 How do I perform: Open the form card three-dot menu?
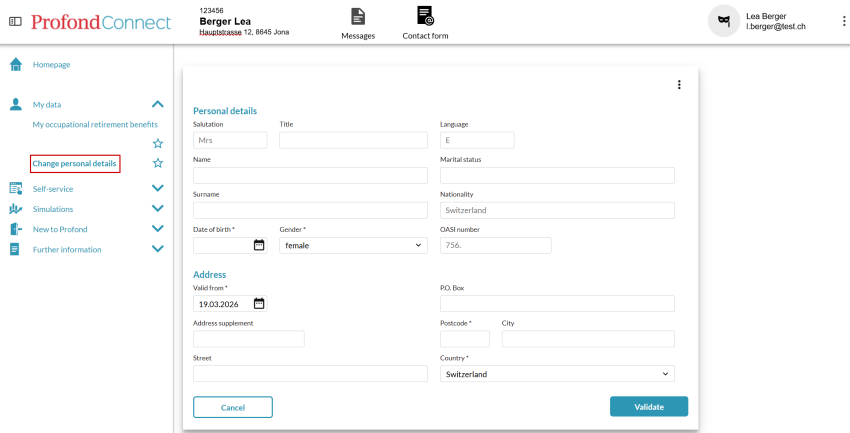(x=679, y=85)
